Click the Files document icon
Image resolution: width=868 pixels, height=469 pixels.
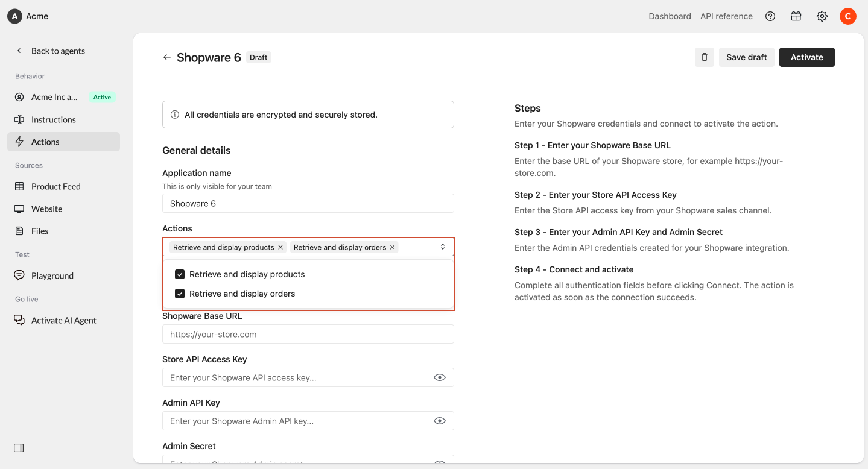(19, 231)
